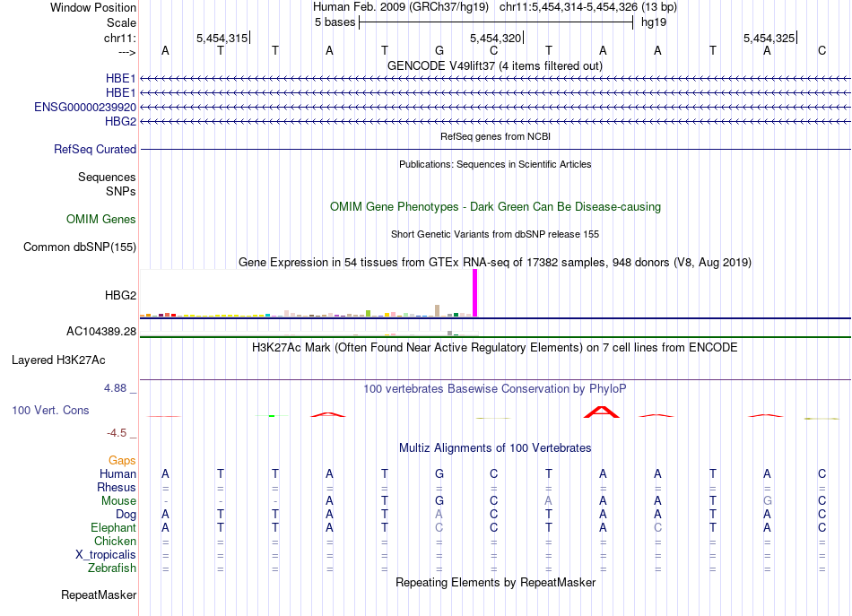Click the ---> sequence direction arrow label

point(126,52)
